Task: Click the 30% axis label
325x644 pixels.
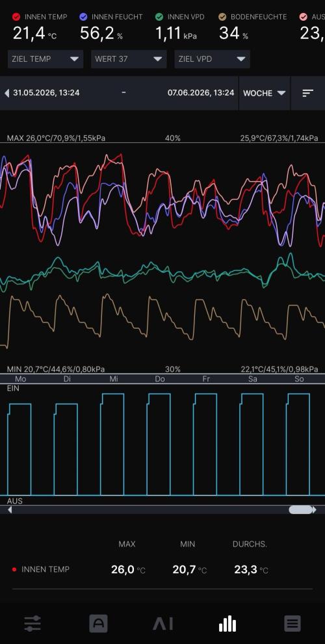Action: click(172, 369)
